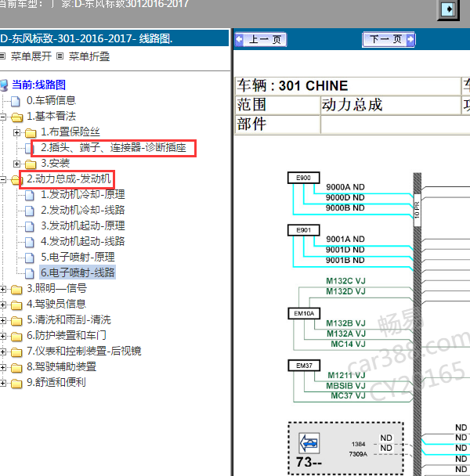
Task: Click wire label MBSIB VJ
Action: click(345, 386)
